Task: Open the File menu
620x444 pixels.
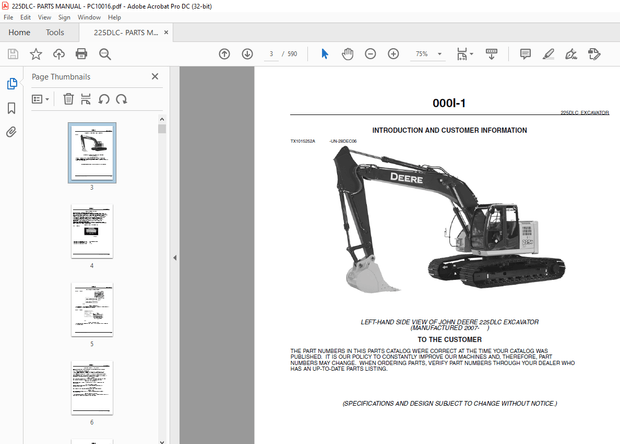Action: click(8, 17)
